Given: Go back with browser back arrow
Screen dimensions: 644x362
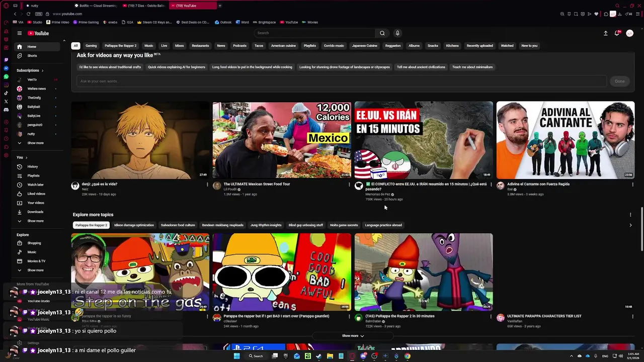Looking at the screenshot, I should (x=15, y=14).
